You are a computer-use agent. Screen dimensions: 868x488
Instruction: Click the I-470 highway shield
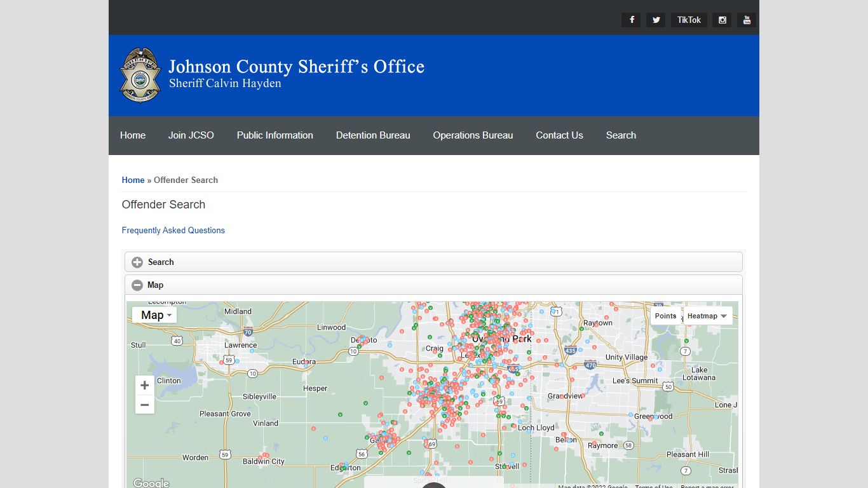[591, 365]
